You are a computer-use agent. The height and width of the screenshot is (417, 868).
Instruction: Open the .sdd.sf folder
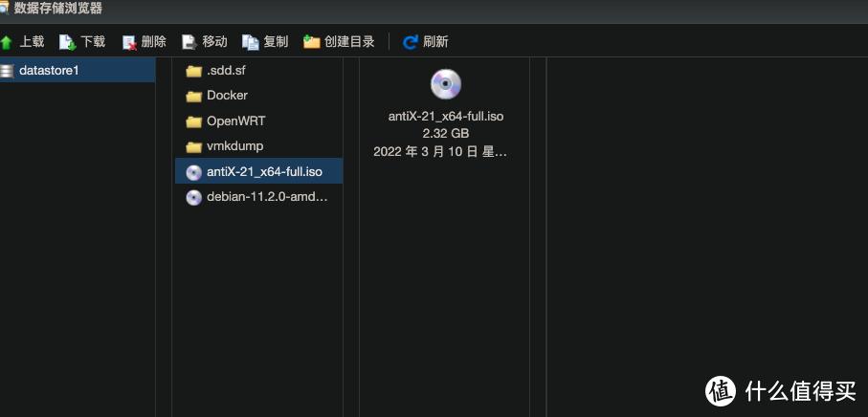pyautogui.click(x=227, y=71)
